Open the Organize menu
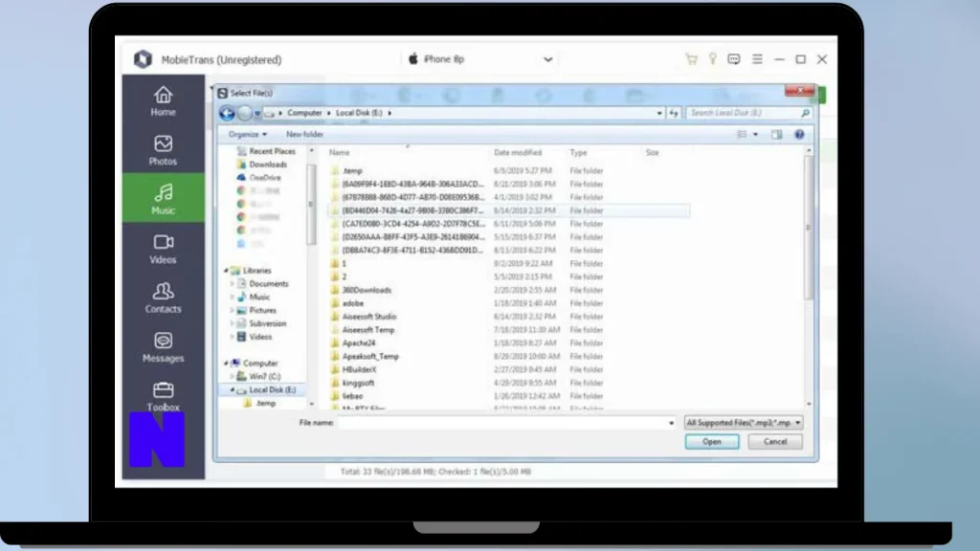The width and height of the screenshot is (980, 551). tap(248, 134)
